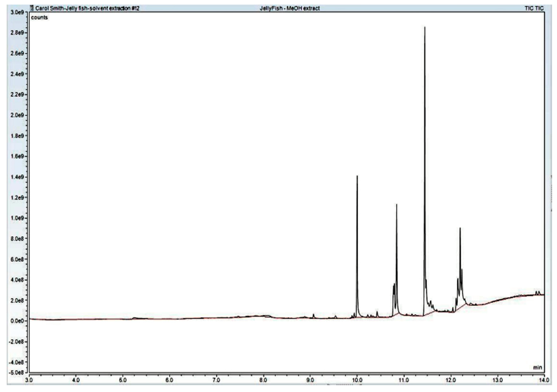Click the '9.0' x-axis tick label
This screenshot has height=392, width=557.
[x=310, y=380]
